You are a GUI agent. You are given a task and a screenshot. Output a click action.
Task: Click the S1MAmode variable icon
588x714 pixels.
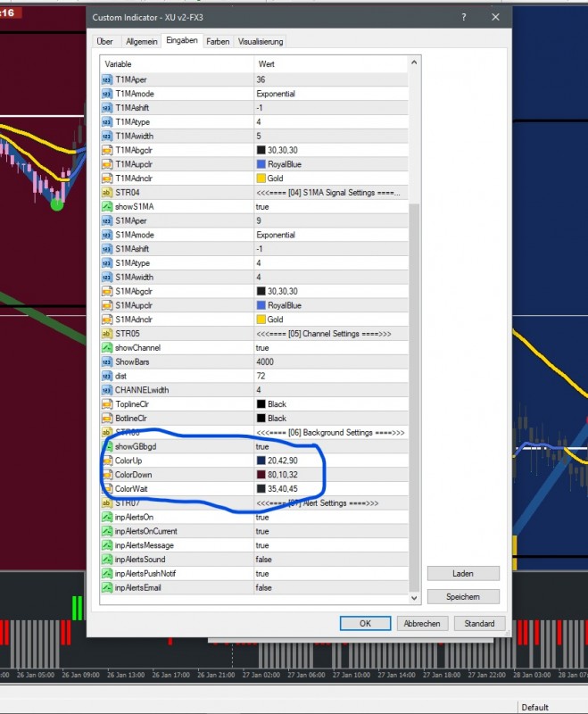point(107,235)
